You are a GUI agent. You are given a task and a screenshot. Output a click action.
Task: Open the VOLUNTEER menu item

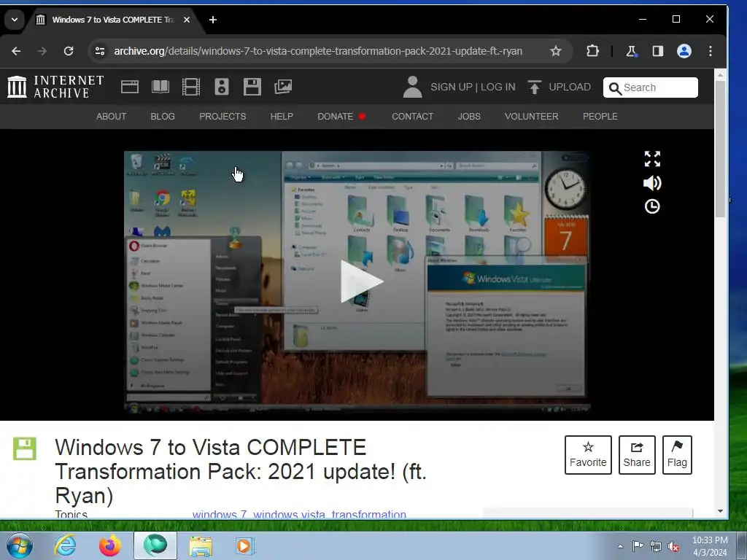(531, 116)
